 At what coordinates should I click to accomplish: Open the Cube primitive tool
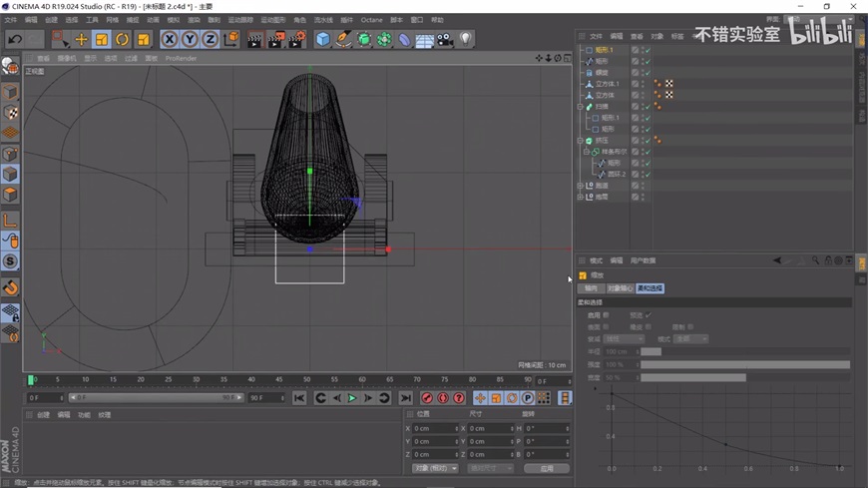click(x=322, y=40)
